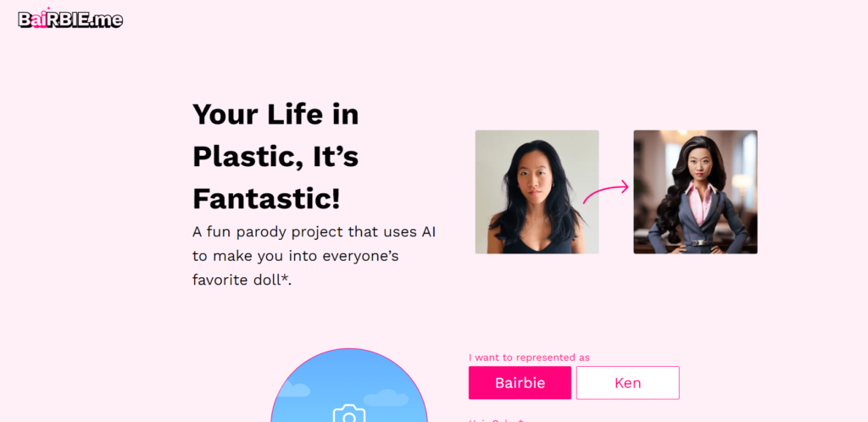The width and height of the screenshot is (868, 422).
Task: Click the "Fantastic!" heading line
Action: (x=266, y=198)
